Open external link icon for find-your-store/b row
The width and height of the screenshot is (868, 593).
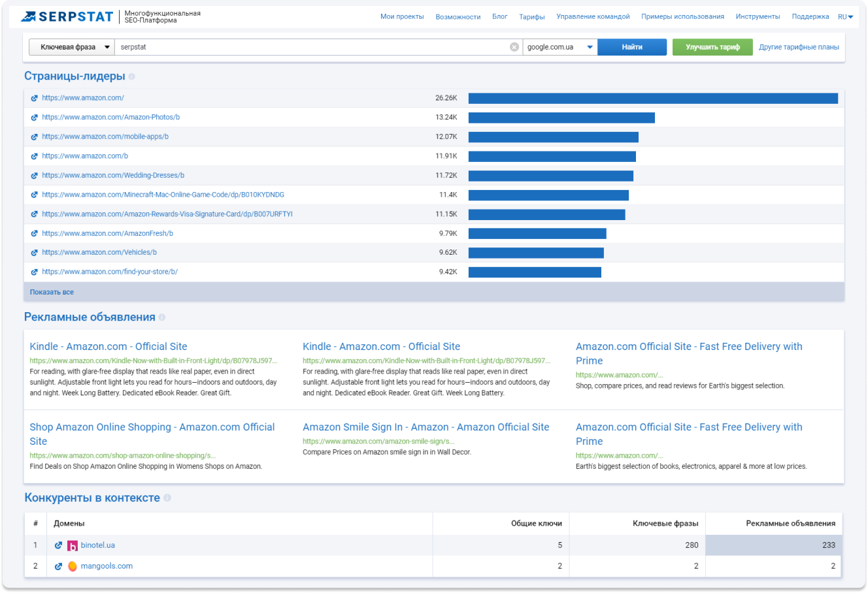[x=34, y=272]
